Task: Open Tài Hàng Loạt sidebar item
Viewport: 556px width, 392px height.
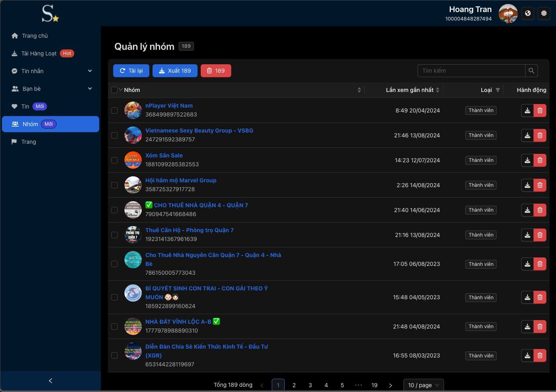Action: [51, 53]
